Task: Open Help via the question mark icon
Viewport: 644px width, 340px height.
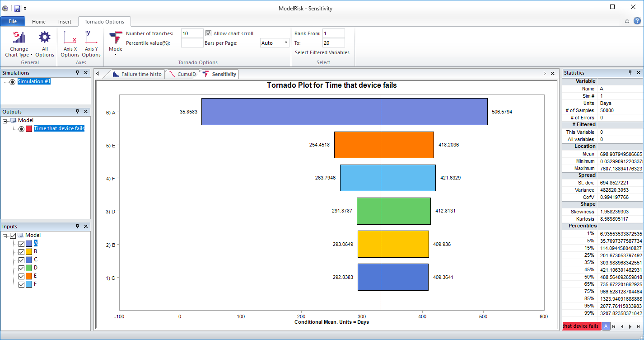Action: coord(638,21)
